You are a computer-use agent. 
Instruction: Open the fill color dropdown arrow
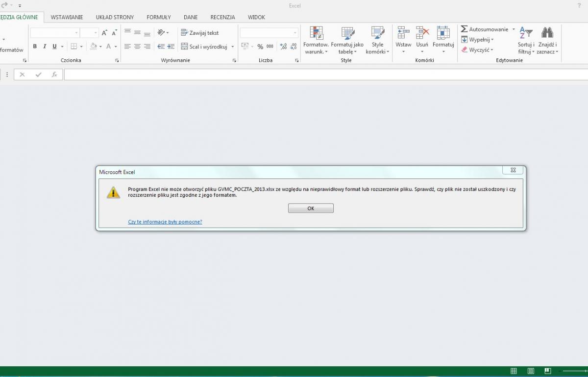coord(100,47)
